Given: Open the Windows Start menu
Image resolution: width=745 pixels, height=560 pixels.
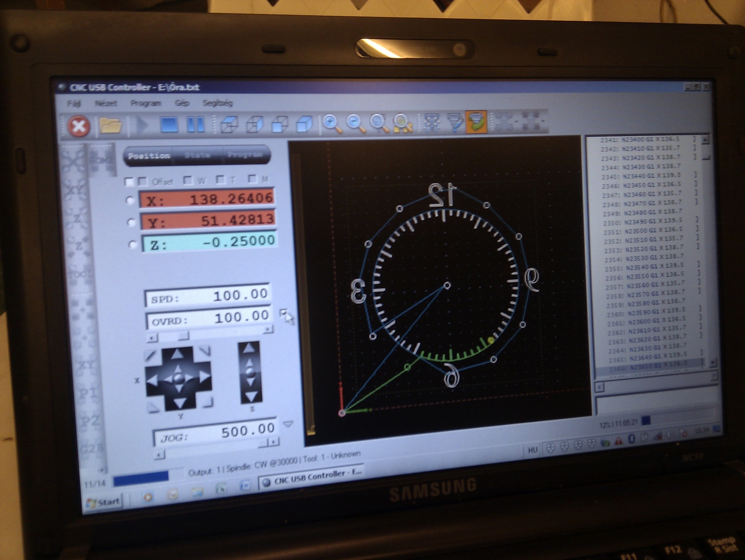Looking at the screenshot, I should [103, 502].
